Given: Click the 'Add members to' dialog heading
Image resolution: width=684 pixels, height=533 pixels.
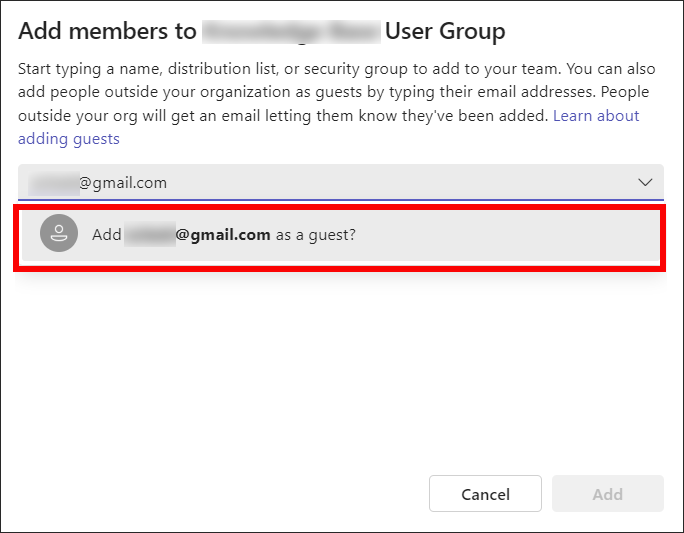Looking at the screenshot, I should click(x=262, y=31).
